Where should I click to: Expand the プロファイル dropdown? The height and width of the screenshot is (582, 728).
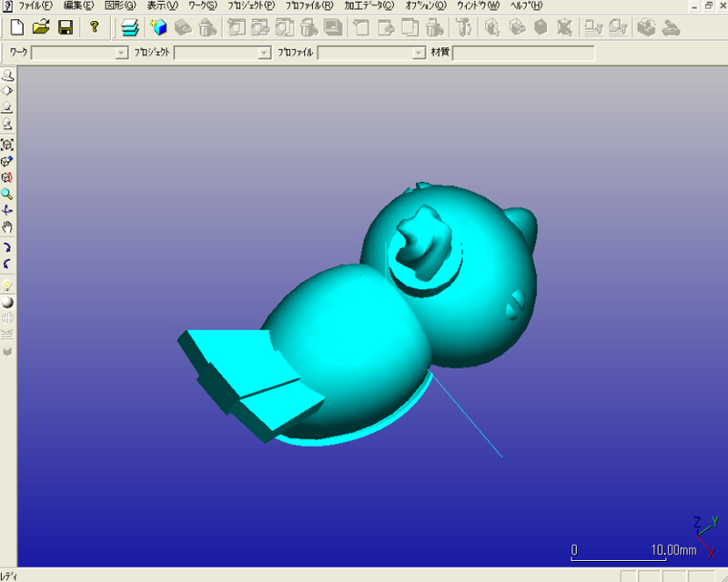click(x=419, y=54)
